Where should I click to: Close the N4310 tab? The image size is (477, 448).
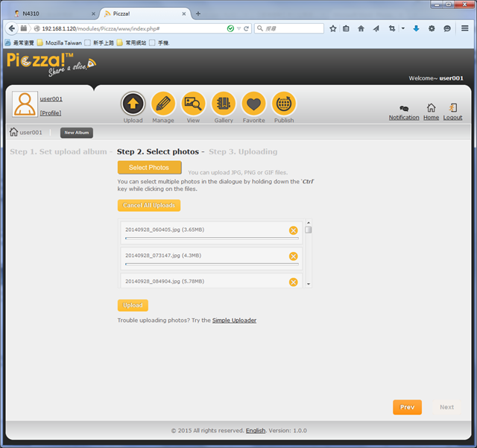93,13
